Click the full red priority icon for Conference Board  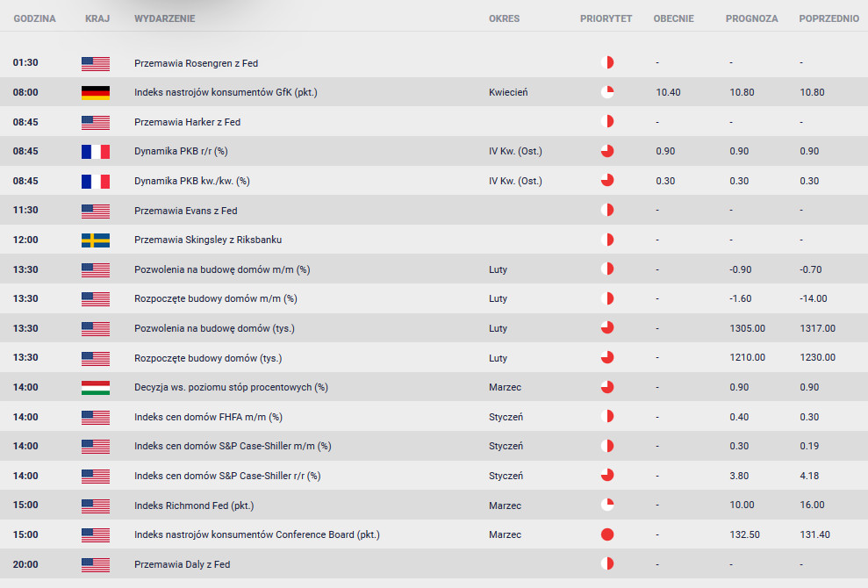[607, 534]
